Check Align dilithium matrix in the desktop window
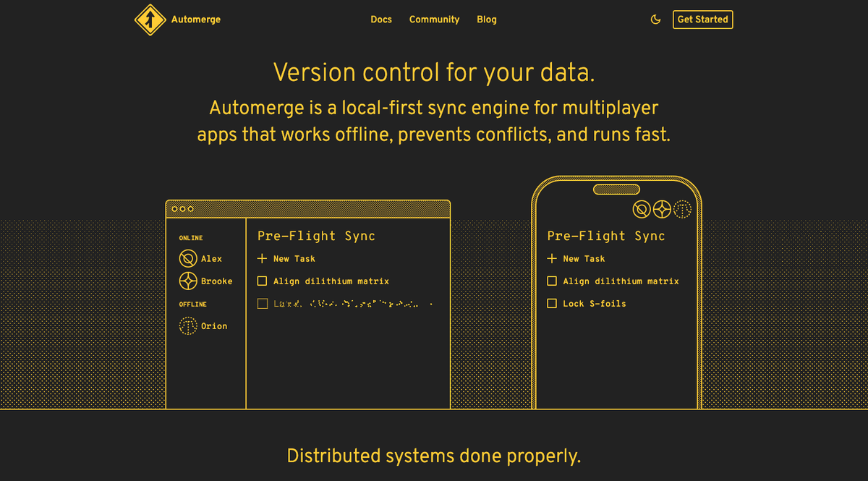Image resolution: width=868 pixels, height=481 pixels. [x=263, y=281]
